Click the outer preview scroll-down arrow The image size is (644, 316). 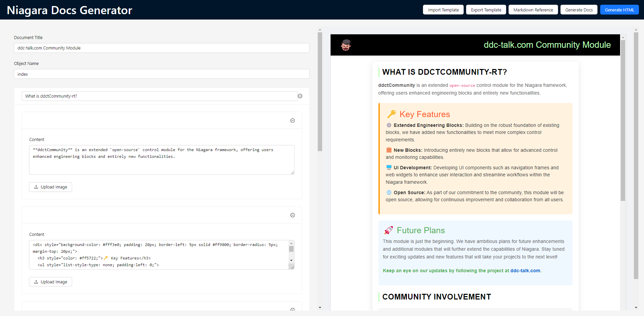636,308
